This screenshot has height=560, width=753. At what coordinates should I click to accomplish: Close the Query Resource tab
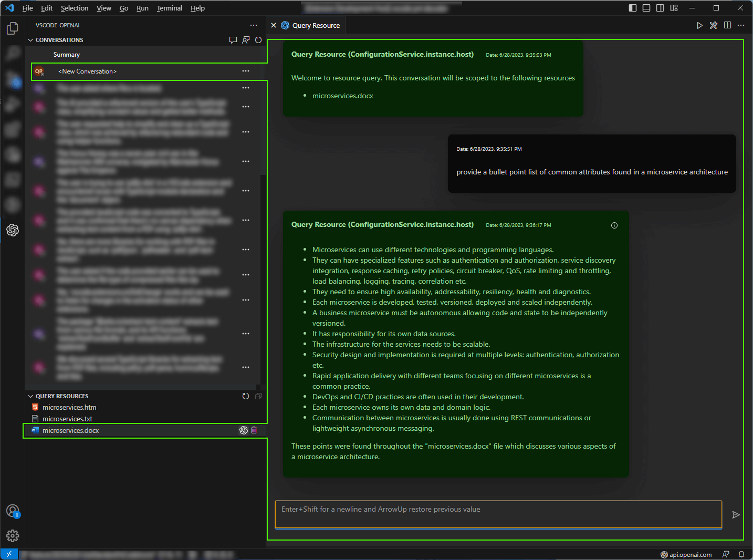click(x=274, y=25)
